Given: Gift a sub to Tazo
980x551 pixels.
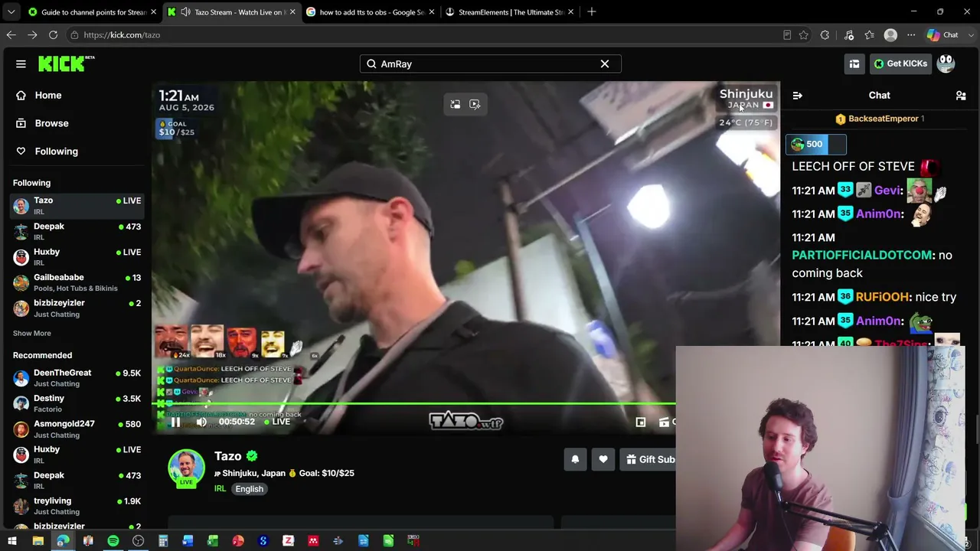Looking at the screenshot, I should (x=649, y=459).
